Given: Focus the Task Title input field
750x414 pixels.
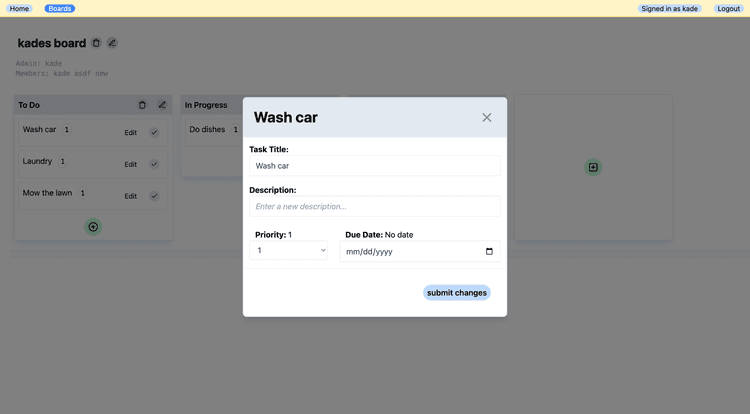Looking at the screenshot, I should click(375, 166).
